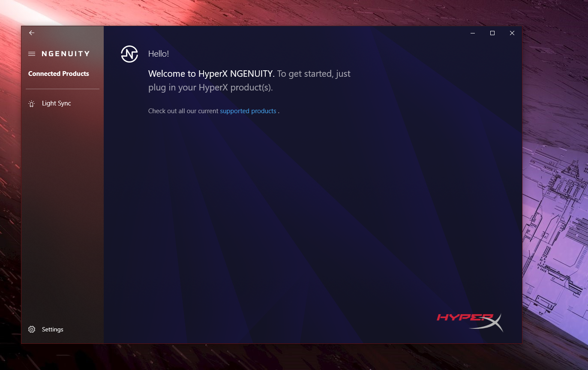
Task: Open the hamburger navigation menu
Action: (x=32, y=54)
